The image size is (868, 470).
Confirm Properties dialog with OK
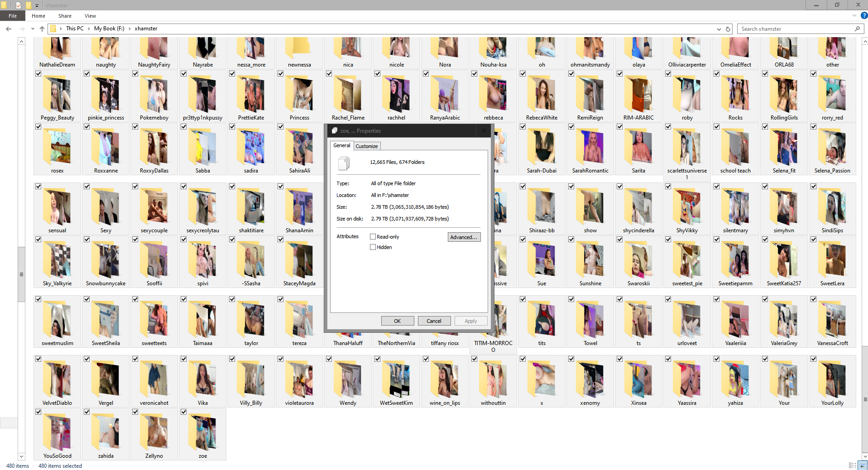click(x=398, y=321)
